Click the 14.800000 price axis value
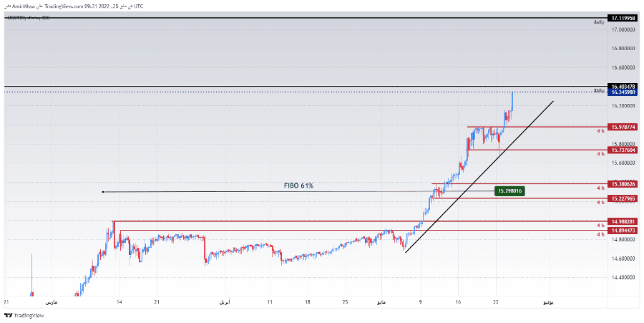Screen dimensions: 644x323 623,240
